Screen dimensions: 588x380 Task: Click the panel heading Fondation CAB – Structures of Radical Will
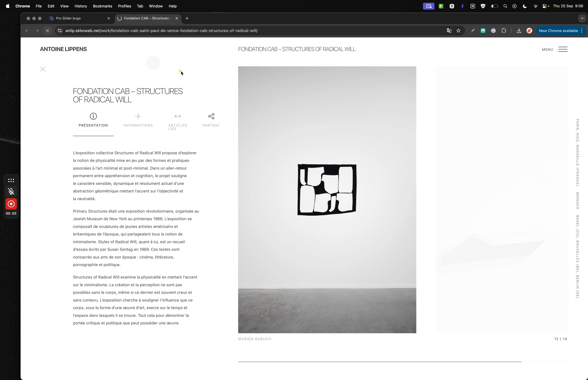pyautogui.click(x=128, y=95)
